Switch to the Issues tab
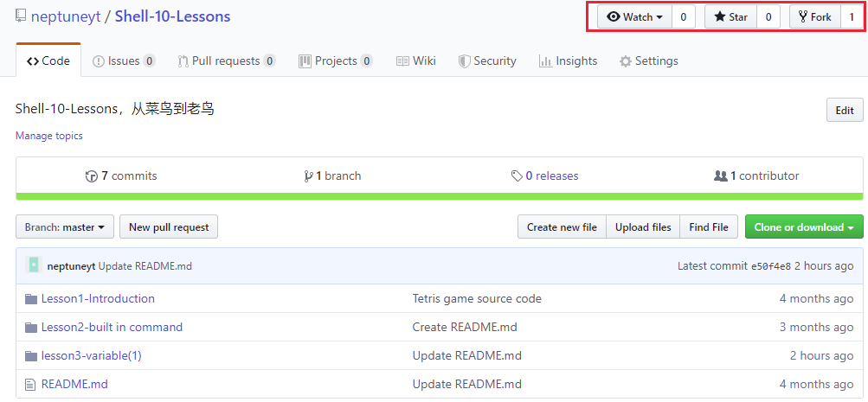 coord(124,61)
